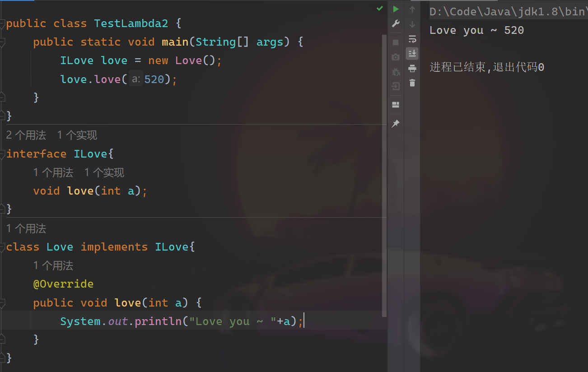Screen dimensions: 588x372
Task: Toggle Scroll to End of console
Action: pos(412,53)
